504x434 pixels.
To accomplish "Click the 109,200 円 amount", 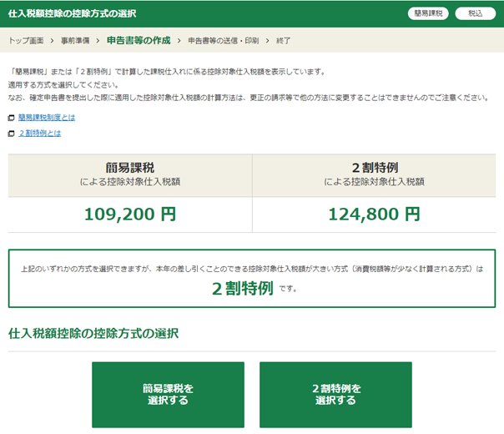I will [130, 214].
